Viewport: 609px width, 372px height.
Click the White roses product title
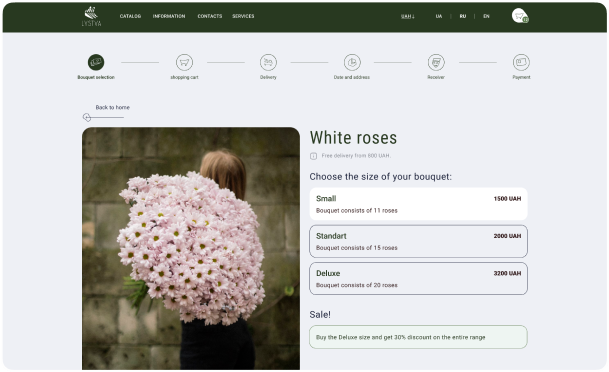353,138
